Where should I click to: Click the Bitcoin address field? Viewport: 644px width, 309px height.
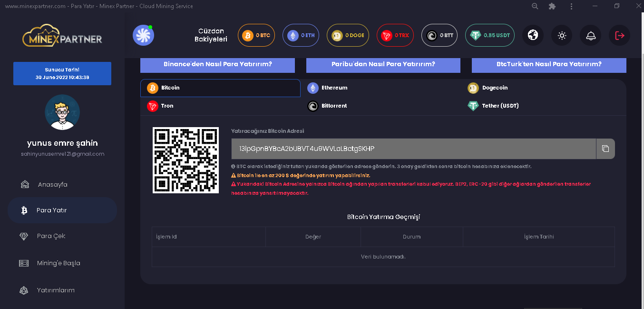[413, 149]
